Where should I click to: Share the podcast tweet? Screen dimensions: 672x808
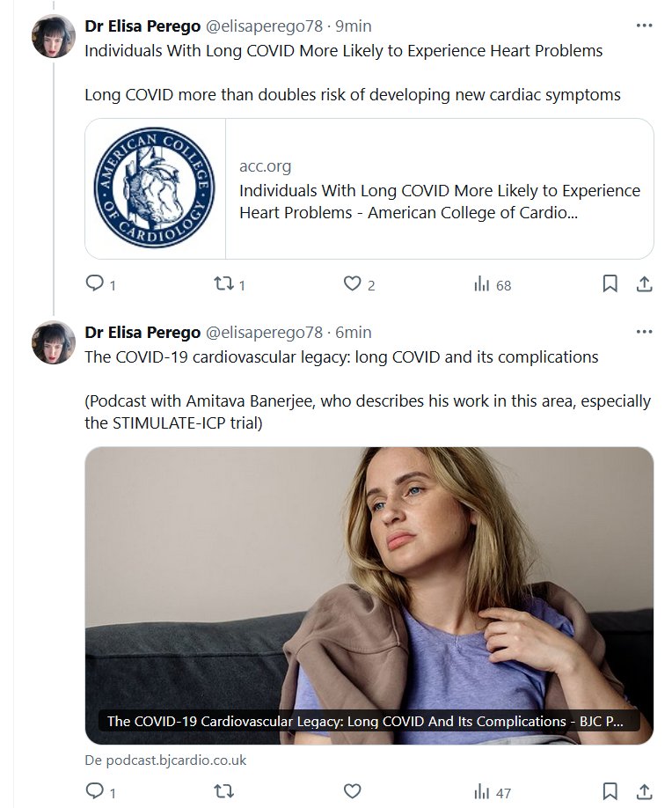tap(643, 792)
